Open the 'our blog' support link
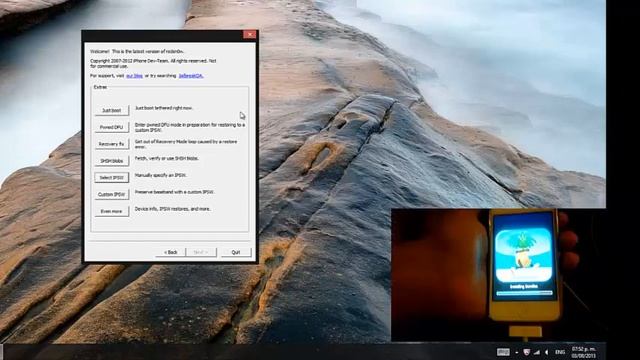 click(134, 76)
